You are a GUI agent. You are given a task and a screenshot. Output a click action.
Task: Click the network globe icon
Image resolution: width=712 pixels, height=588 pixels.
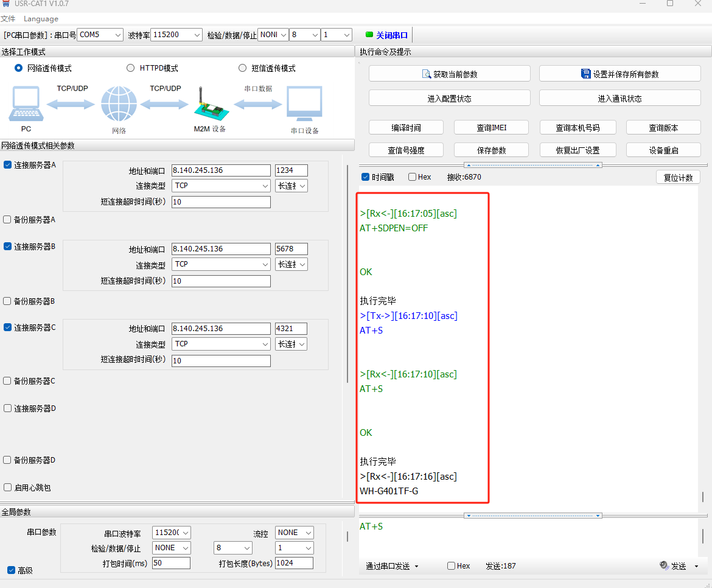click(119, 104)
